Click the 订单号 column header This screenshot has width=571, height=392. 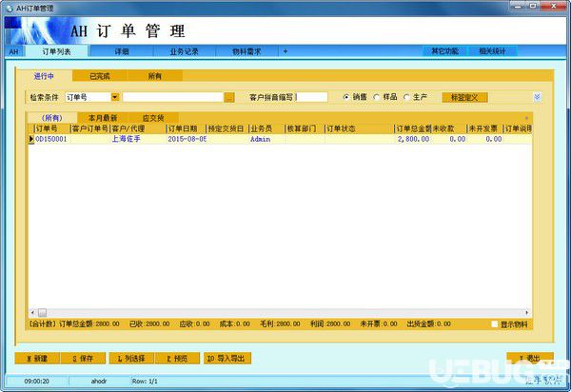[x=51, y=128]
